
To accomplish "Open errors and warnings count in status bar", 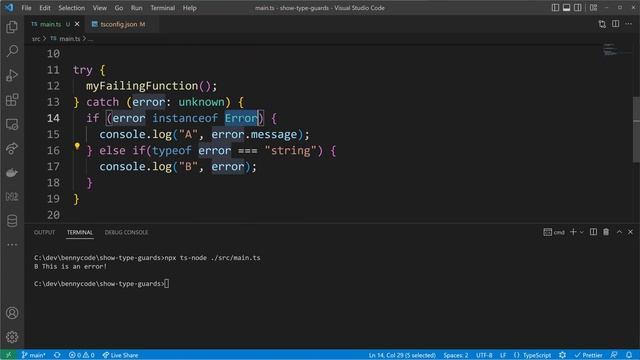I will pos(82,355).
